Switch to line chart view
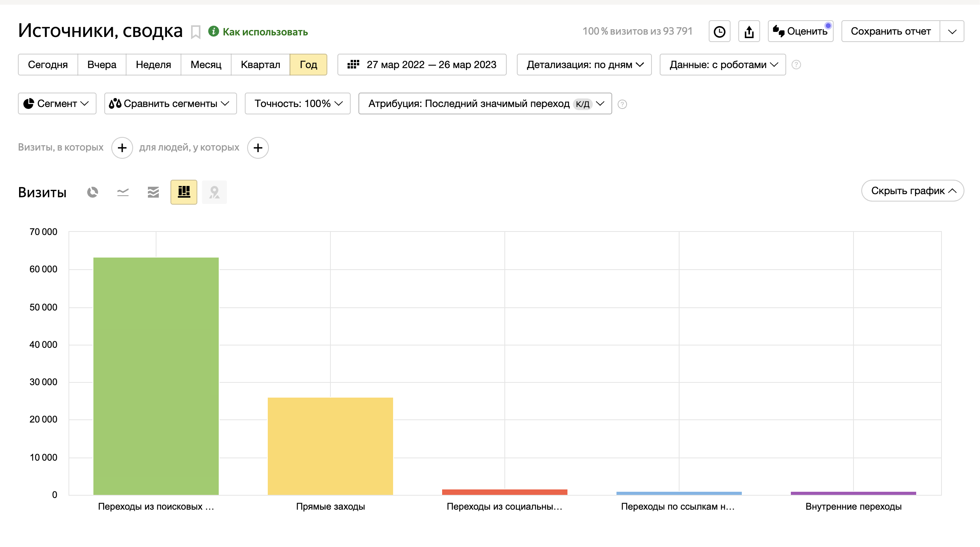This screenshot has width=980, height=547. pos(123,192)
